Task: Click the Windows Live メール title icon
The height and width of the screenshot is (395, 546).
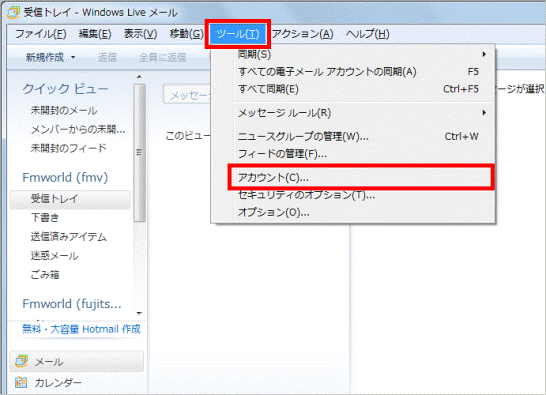Action: point(13,12)
